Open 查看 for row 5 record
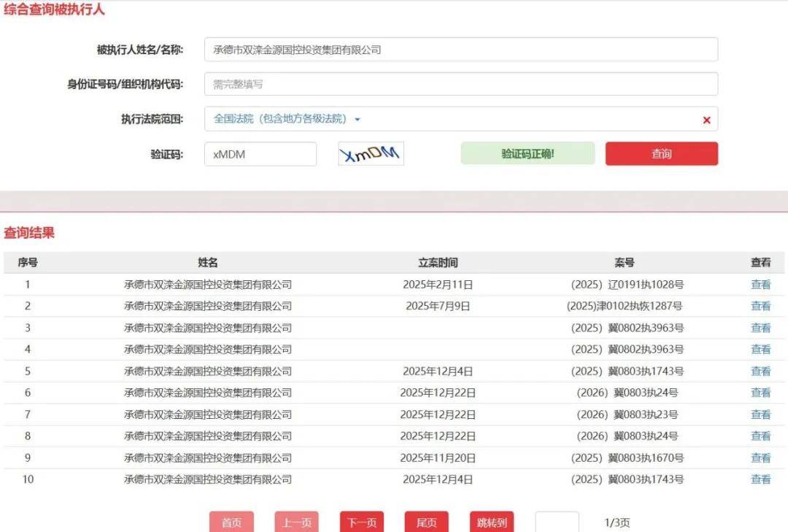788x532 pixels. (x=760, y=371)
